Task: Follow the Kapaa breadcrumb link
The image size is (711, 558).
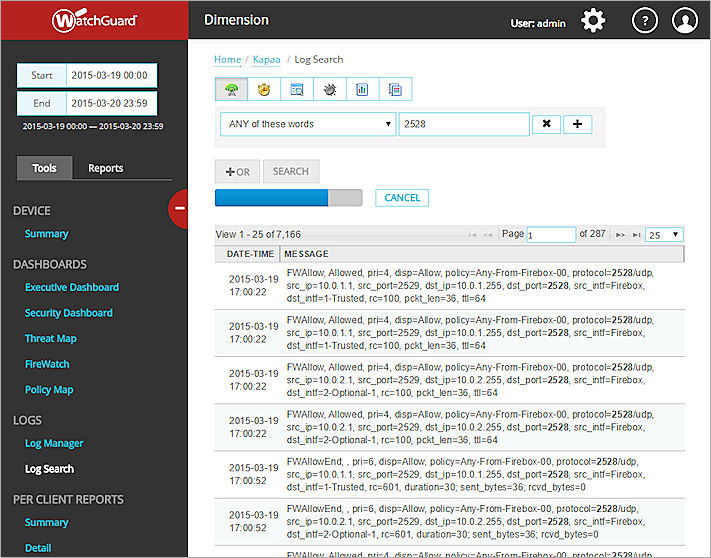Action: (x=267, y=60)
